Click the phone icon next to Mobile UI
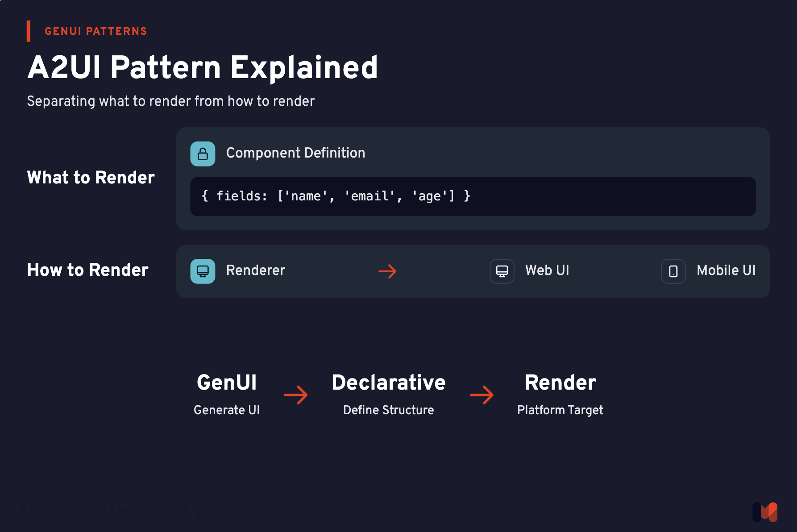797x532 pixels. 673,271
